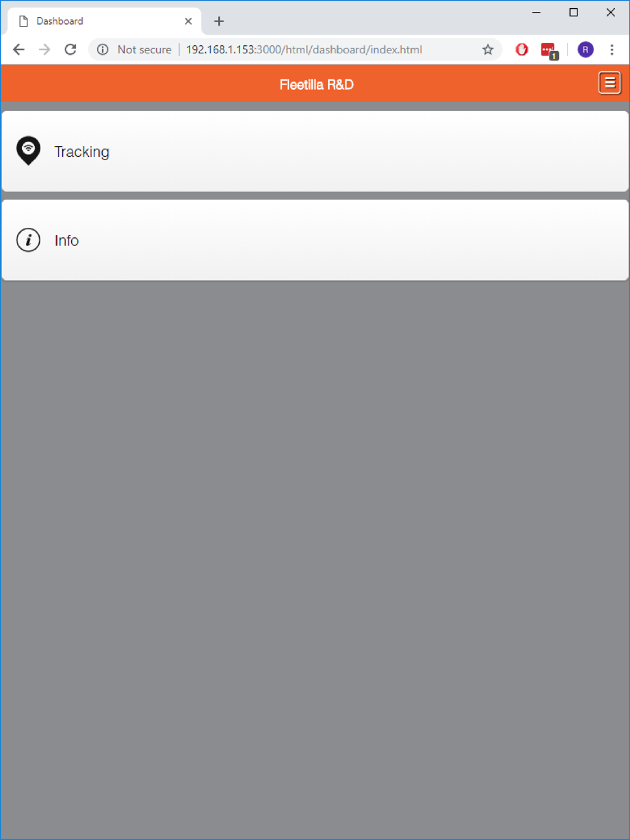Go forward with the browser arrow
This screenshot has width=630, height=840.
pos(45,49)
